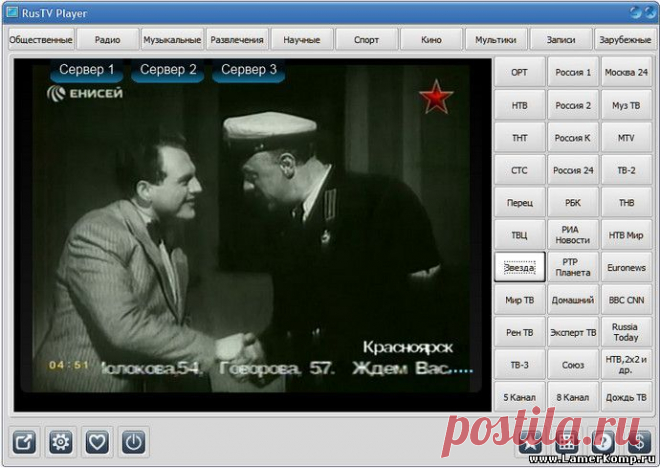Select the ТНТ channel button
The width and height of the screenshot is (660, 468).
(519, 138)
